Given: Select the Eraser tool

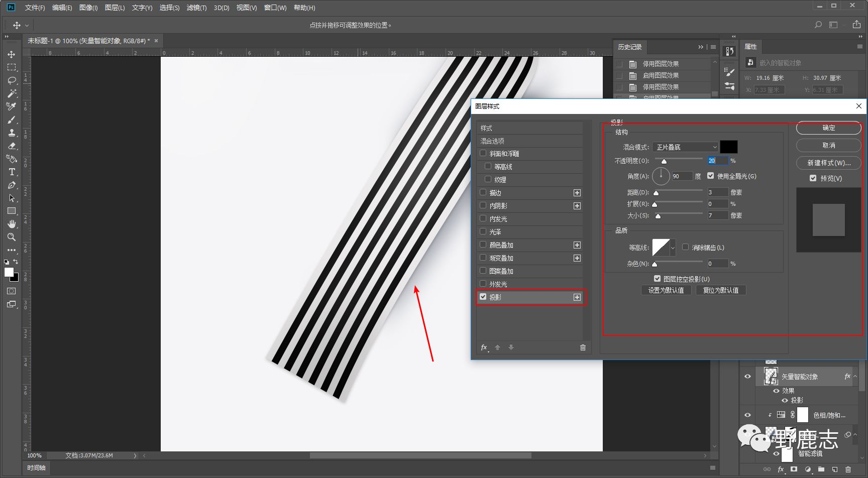Looking at the screenshot, I should tap(12, 146).
